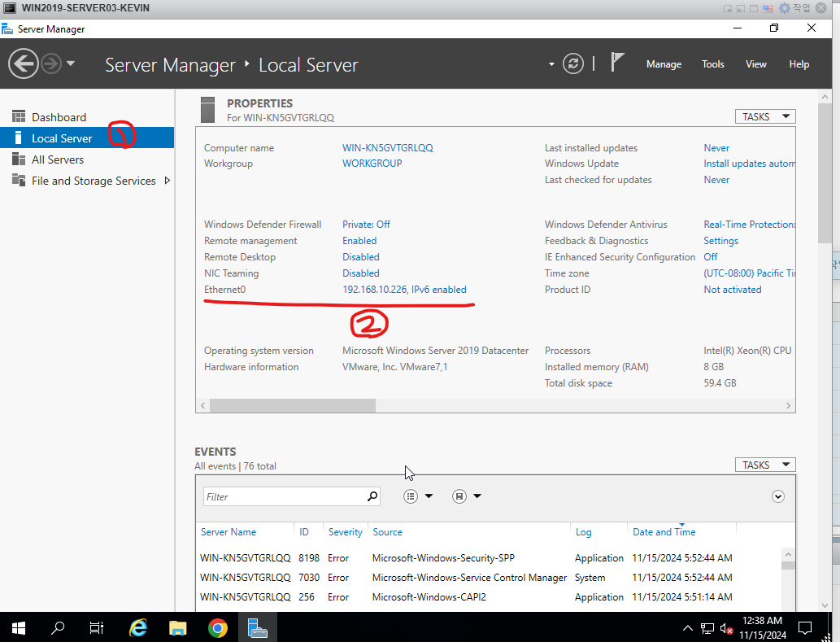
Task: Go back using the back arrow button
Action: (x=23, y=63)
